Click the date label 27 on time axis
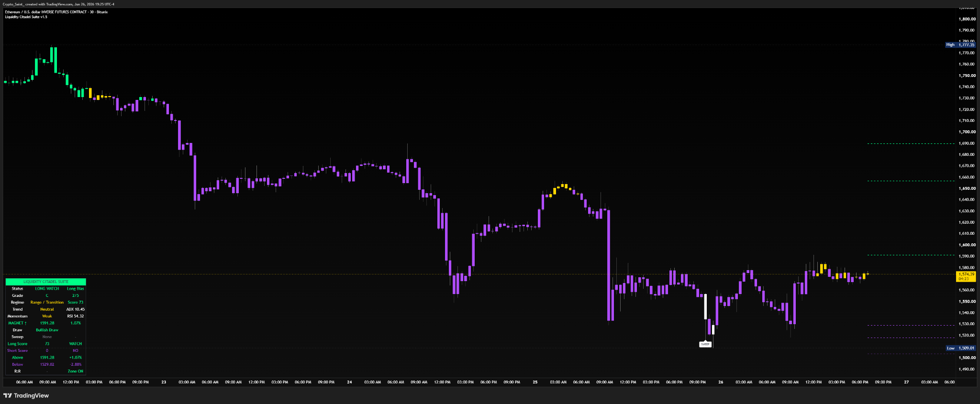 (x=906, y=382)
